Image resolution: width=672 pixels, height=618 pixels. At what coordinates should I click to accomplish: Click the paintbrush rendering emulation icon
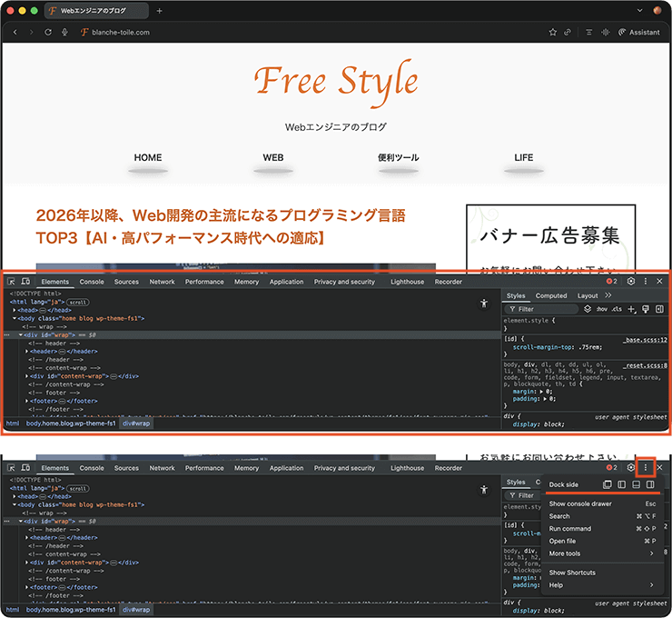coord(646,309)
